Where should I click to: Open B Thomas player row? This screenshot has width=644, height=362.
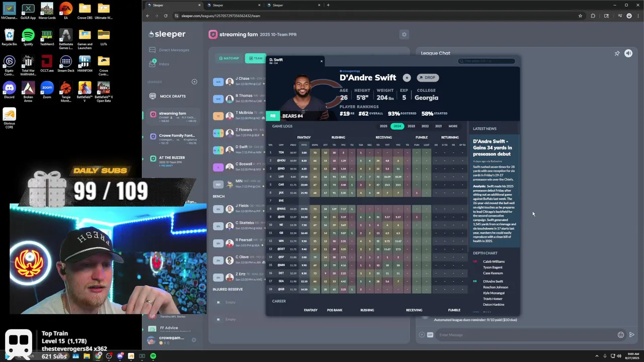239,99
